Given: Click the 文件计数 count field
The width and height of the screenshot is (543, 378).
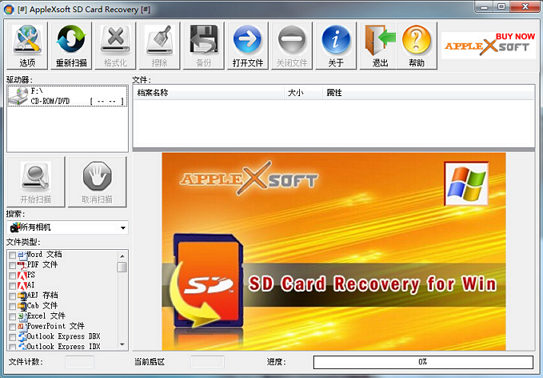Looking at the screenshot, I should pyautogui.click(x=80, y=362).
